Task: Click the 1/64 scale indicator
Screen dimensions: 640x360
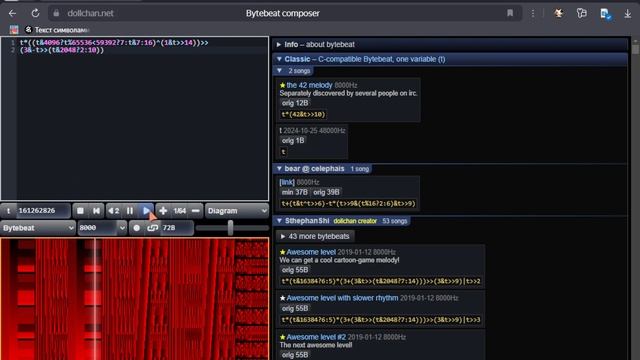Action: tap(180, 211)
